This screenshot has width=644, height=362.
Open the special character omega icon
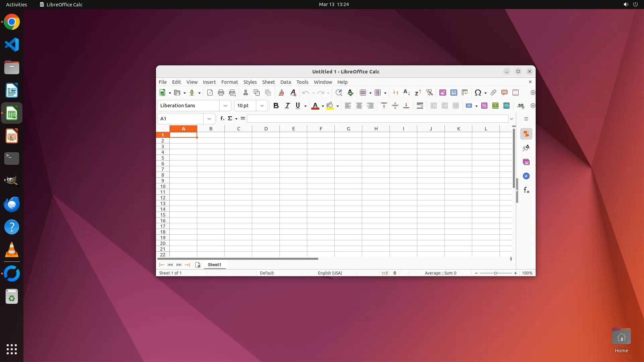[478, 93]
